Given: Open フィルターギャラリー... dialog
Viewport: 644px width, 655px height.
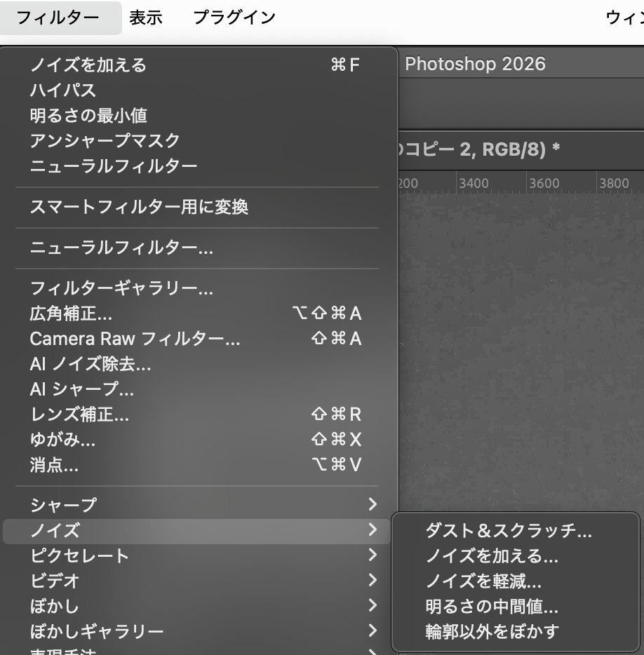Looking at the screenshot, I should click(x=121, y=288).
